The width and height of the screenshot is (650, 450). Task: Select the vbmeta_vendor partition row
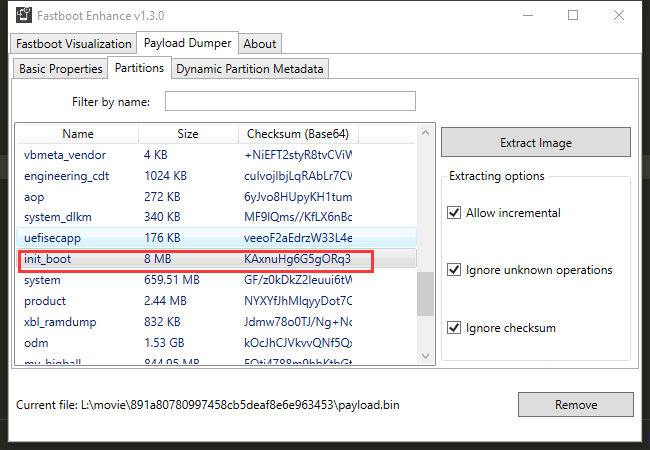pos(216,155)
